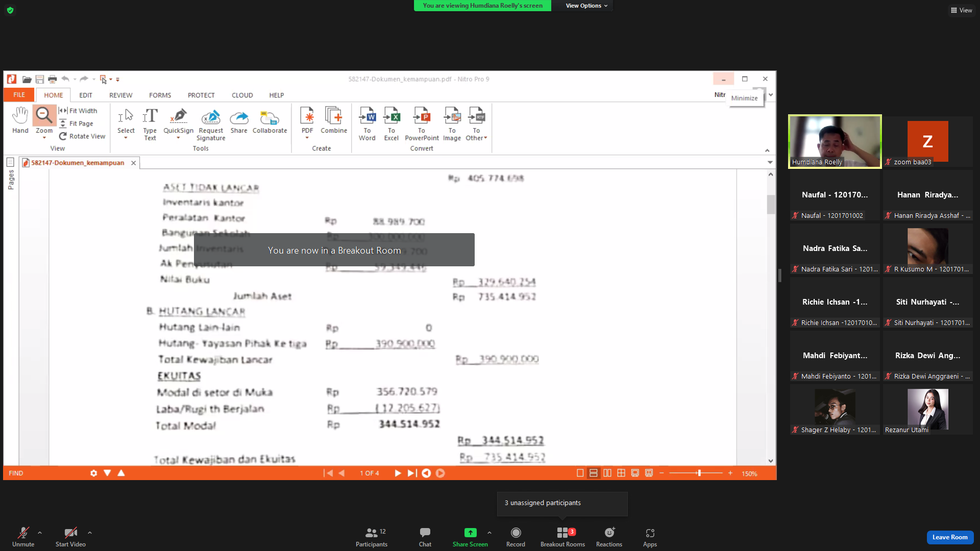Open Zoom Apps
980x551 pixels.
tap(650, 537)
